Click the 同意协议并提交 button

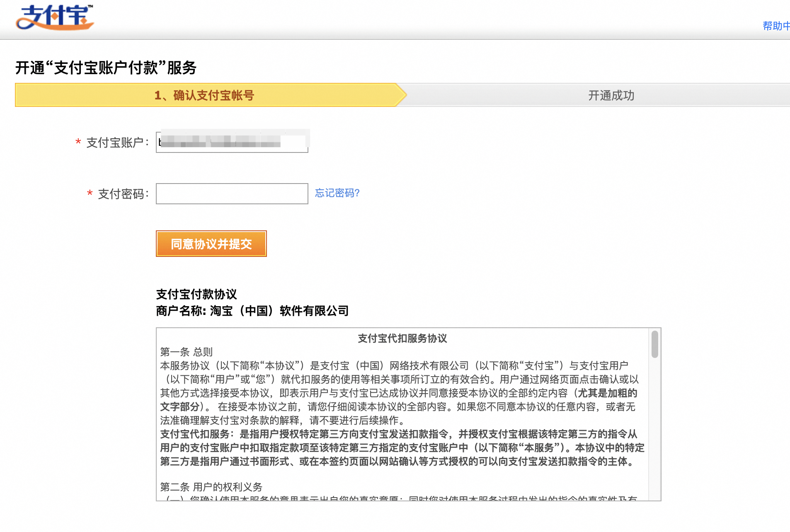point(211,244)
